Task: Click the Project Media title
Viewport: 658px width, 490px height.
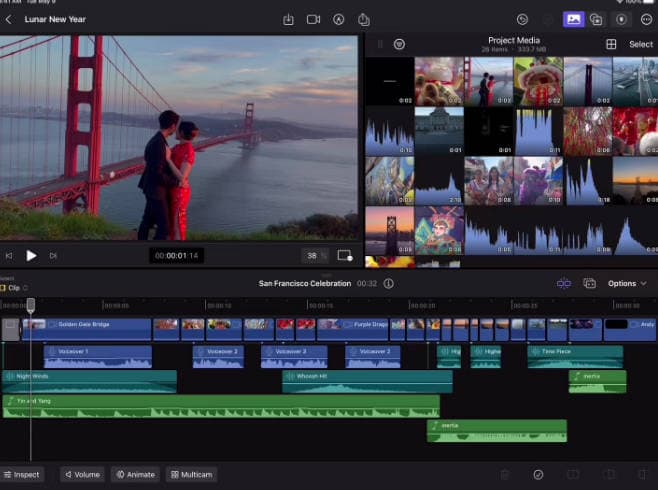Action: (514, 40)
